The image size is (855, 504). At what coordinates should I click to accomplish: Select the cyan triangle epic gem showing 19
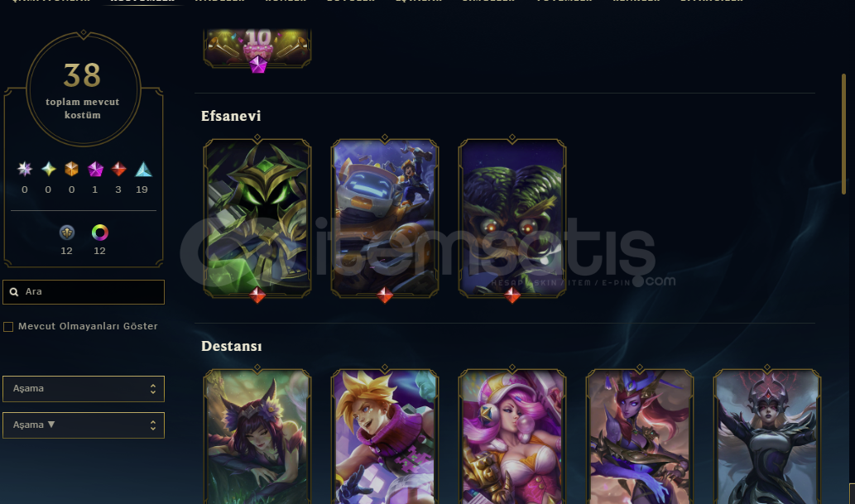coord(143,169)
